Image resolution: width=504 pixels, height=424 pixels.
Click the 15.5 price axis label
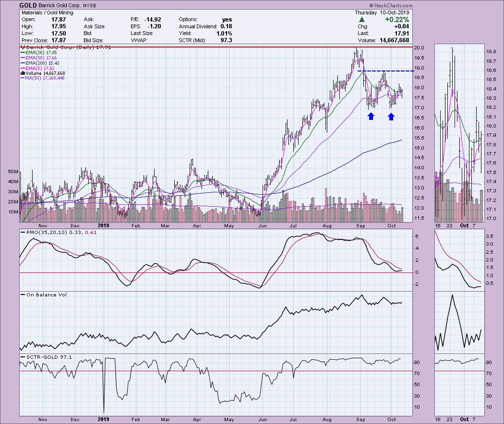(419, 138)
